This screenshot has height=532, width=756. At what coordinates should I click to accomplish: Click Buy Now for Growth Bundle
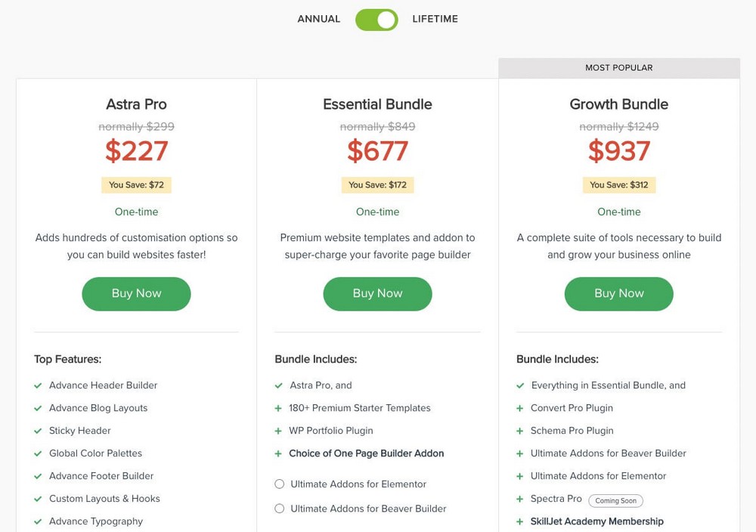(x=618, y=293)
